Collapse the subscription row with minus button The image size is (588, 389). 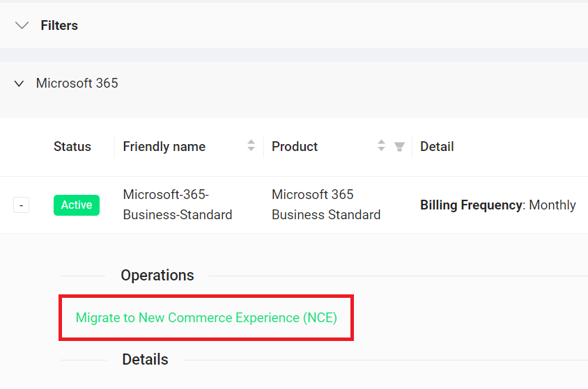[22, 205]
